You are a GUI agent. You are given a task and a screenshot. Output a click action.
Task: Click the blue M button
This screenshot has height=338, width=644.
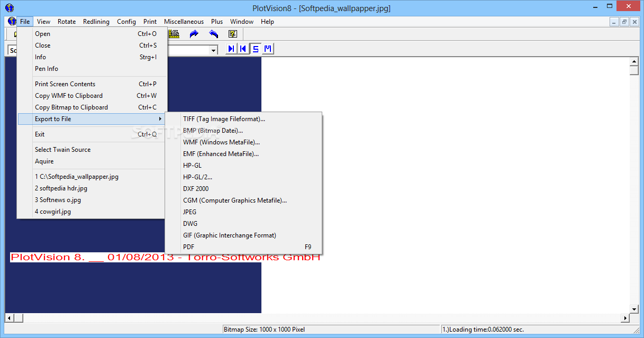268,49
